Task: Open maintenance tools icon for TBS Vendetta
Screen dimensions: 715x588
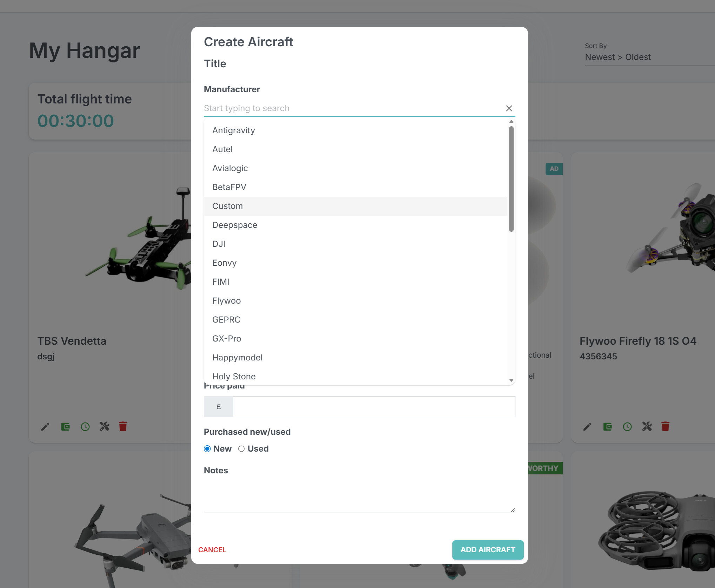Action: point(105,426)
